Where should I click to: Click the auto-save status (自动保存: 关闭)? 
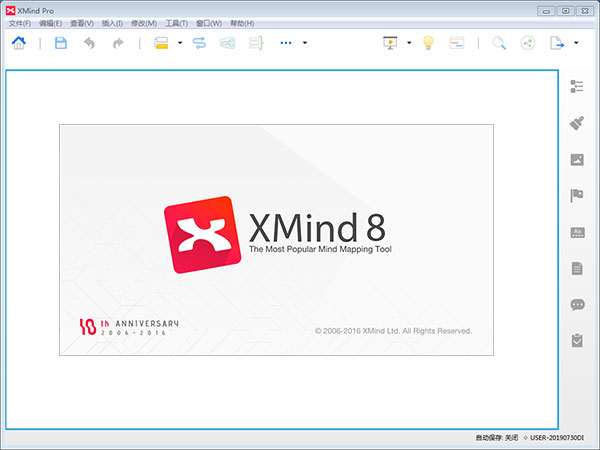coord(497,437)
